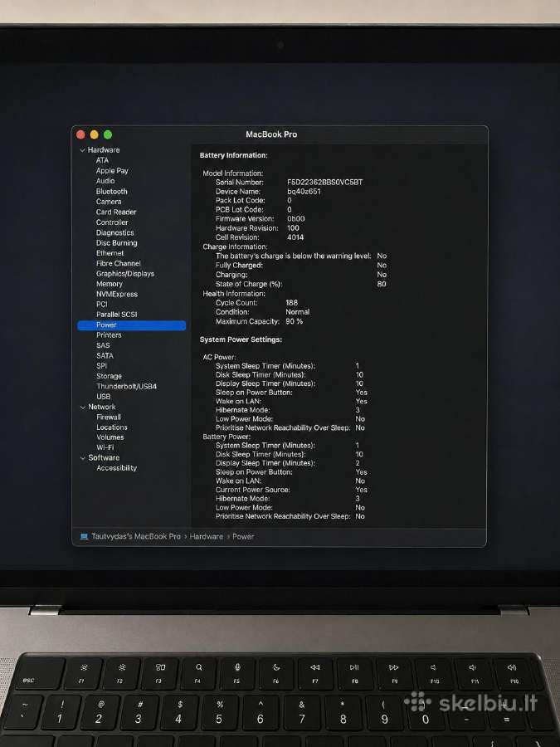Click the Cycle Count value 188
The image size is (560, 747).
291,302
